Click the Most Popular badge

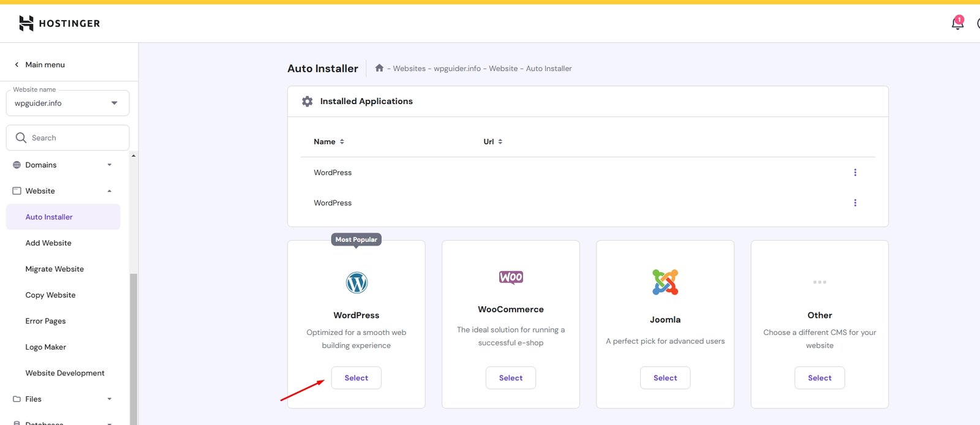click(356, 239)
